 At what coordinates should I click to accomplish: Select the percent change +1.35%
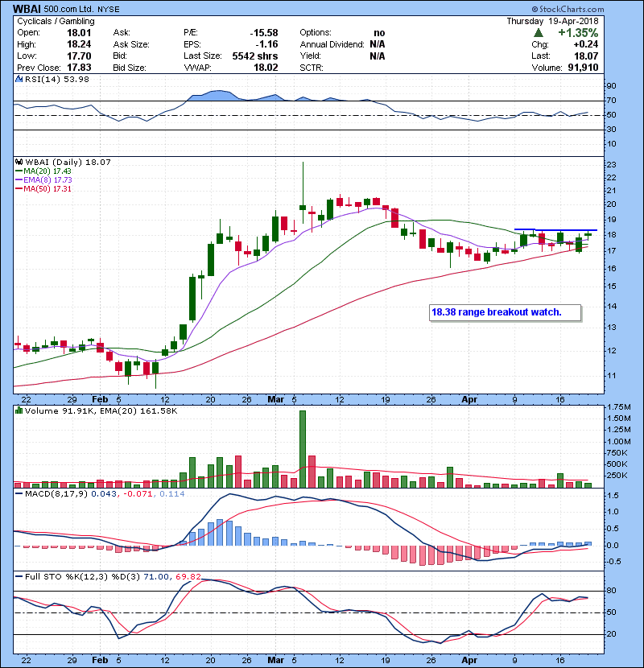[578, 32]
